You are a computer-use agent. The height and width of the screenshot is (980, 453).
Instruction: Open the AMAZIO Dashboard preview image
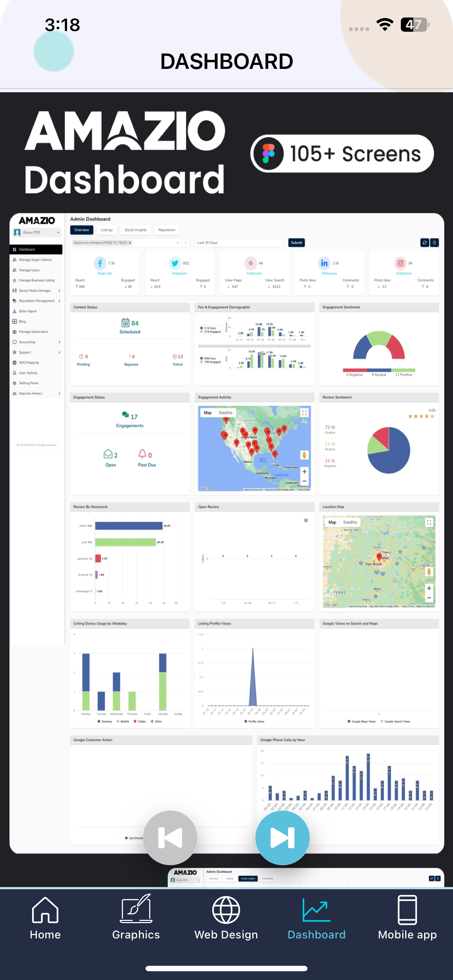click(226, 533)
